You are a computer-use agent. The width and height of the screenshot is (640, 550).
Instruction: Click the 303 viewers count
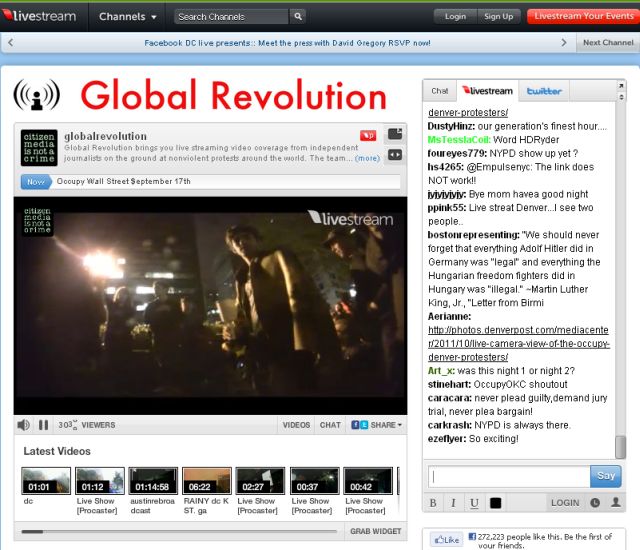coord(87,425)
